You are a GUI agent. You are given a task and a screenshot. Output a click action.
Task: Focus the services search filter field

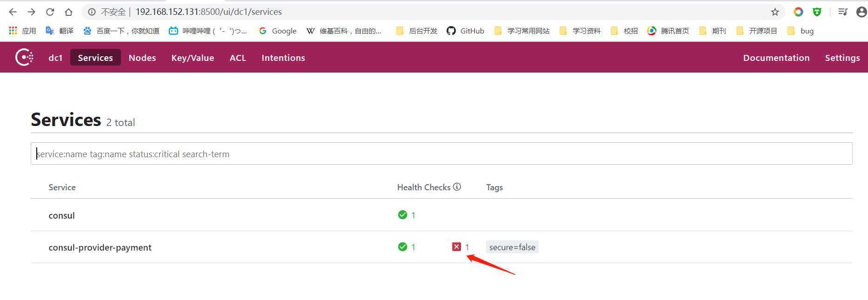(x=441, y=153)
